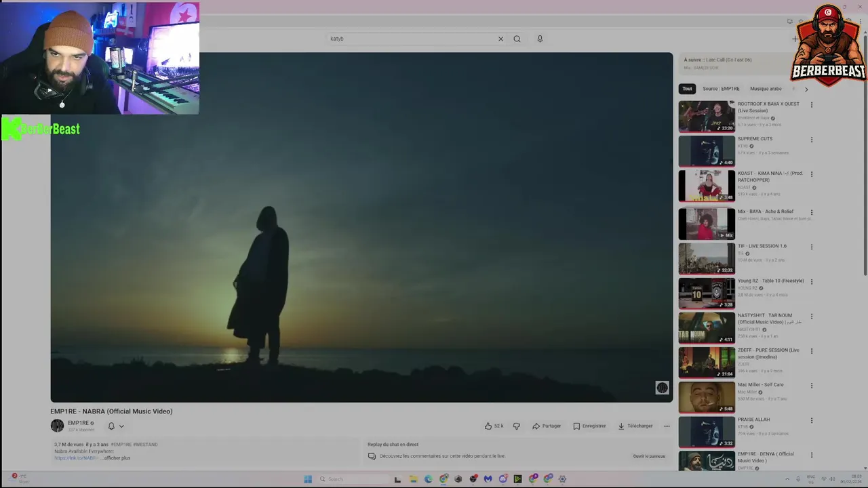Download the video with Télécharger
The height and width of the screenshot is (488, 868).
(635, 426)
